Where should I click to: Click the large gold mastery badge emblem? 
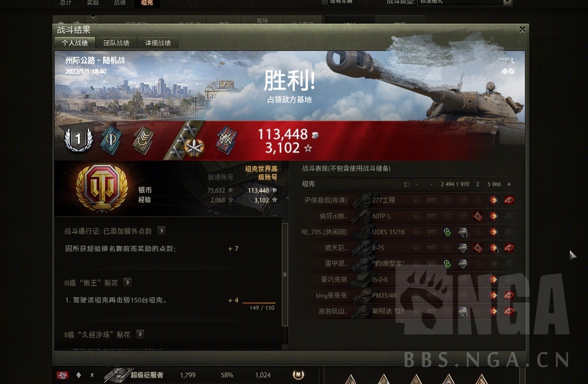pyautogui.click(x=101, y=188)
